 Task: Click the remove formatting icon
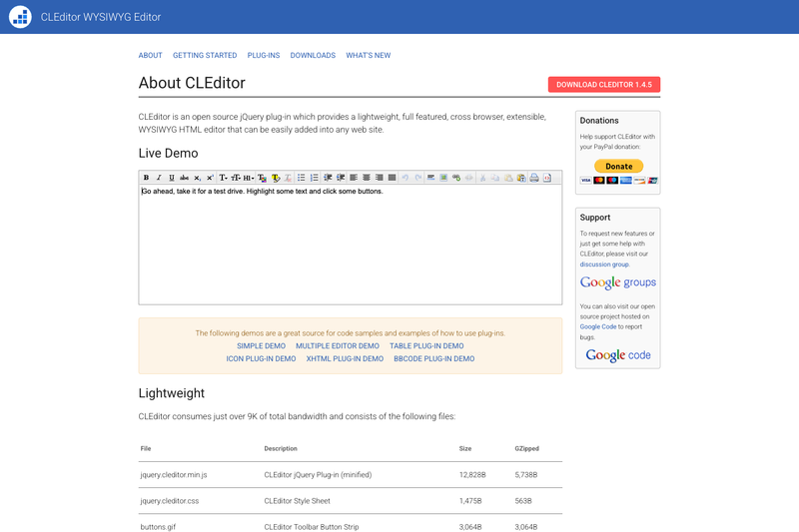289,178
